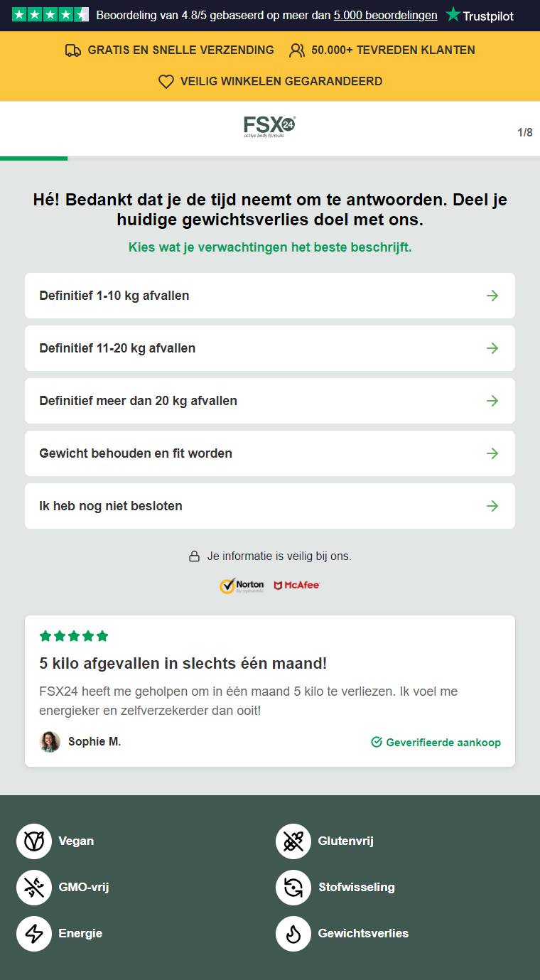Click the Trustpilot star logo
540x980 pixels.
pos(480,15)
